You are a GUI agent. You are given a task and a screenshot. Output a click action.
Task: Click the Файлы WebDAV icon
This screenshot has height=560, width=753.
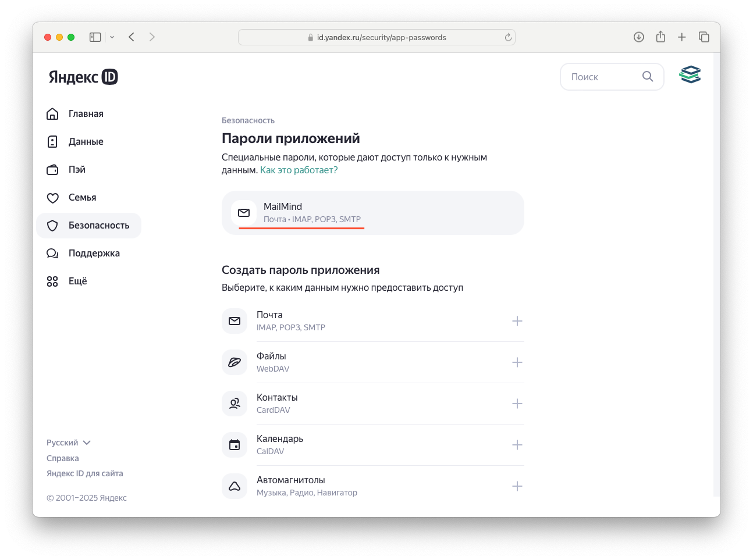point(234,362)
